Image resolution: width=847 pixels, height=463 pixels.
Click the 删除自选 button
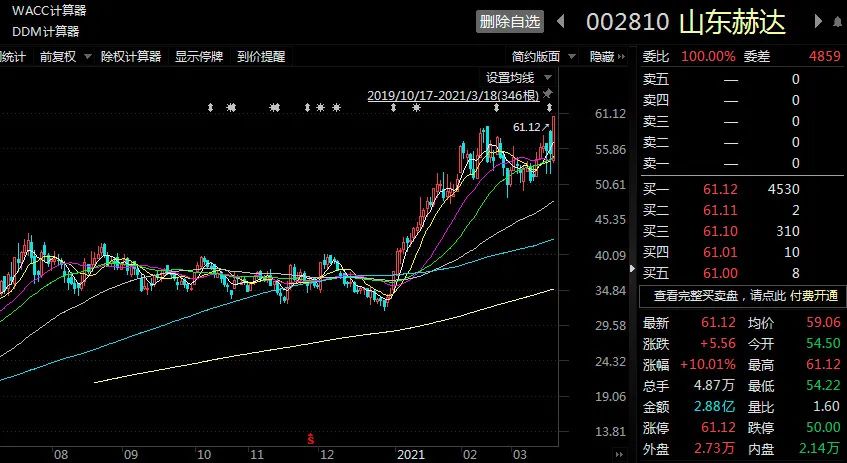pos(510,21)
